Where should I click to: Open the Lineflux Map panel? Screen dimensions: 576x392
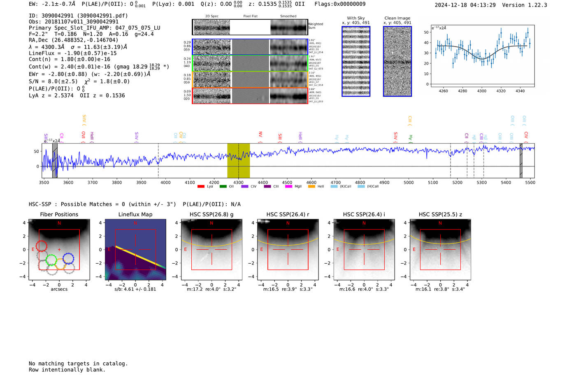[135, 250]
